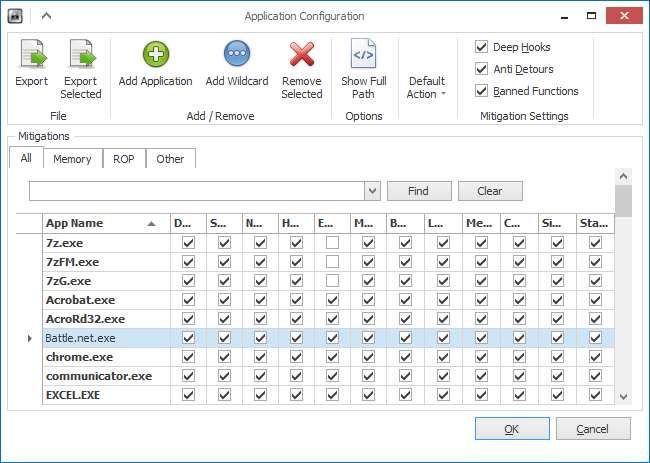Click the Remove Selected red X icon
Image resolution: width=650 pixels, height=463 pixels.
pos(301,55)
